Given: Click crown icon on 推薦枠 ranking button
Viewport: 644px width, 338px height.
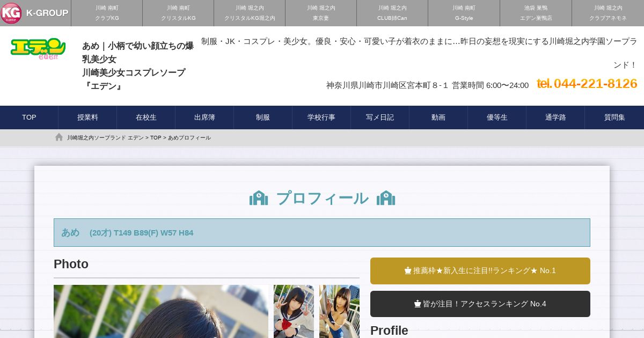Looking at the screenshot, I should coord(408,271).
